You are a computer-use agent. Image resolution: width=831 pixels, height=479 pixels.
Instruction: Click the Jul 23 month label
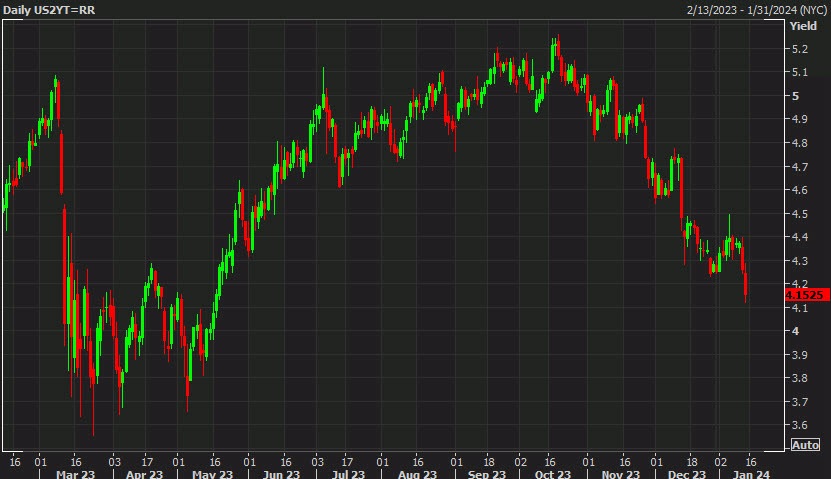coord(348,474)
